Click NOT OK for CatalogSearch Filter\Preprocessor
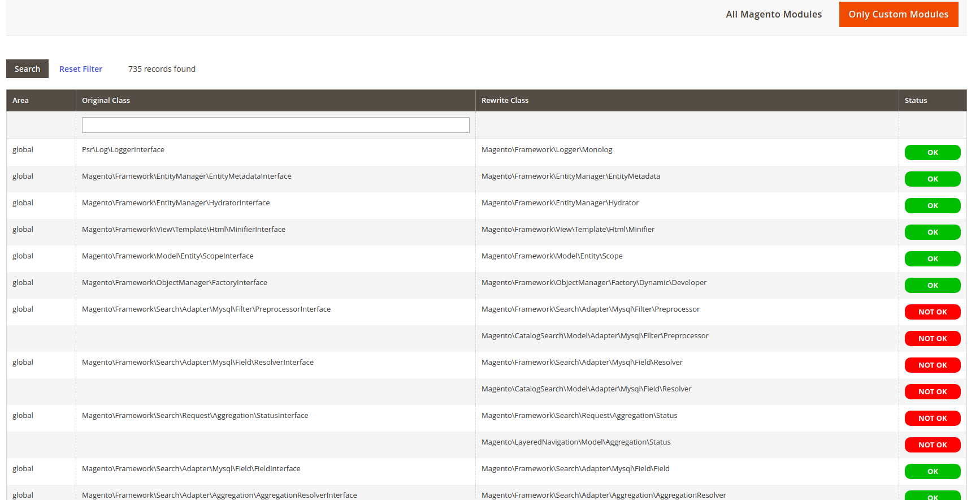Image resolution: width=980 pixels, height=500 pixels. 933,339
